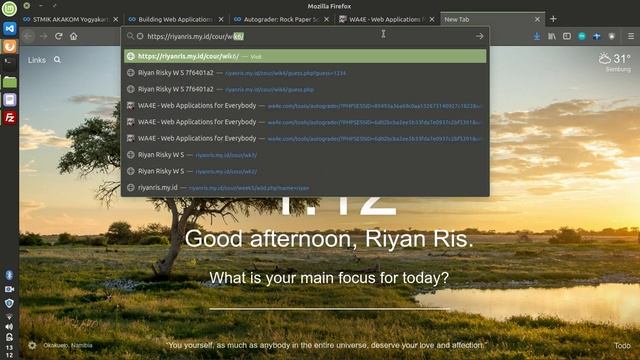This screenshot has height=360, width=640.
Task: Open the green Files folder icon
Action: (9, 82)
